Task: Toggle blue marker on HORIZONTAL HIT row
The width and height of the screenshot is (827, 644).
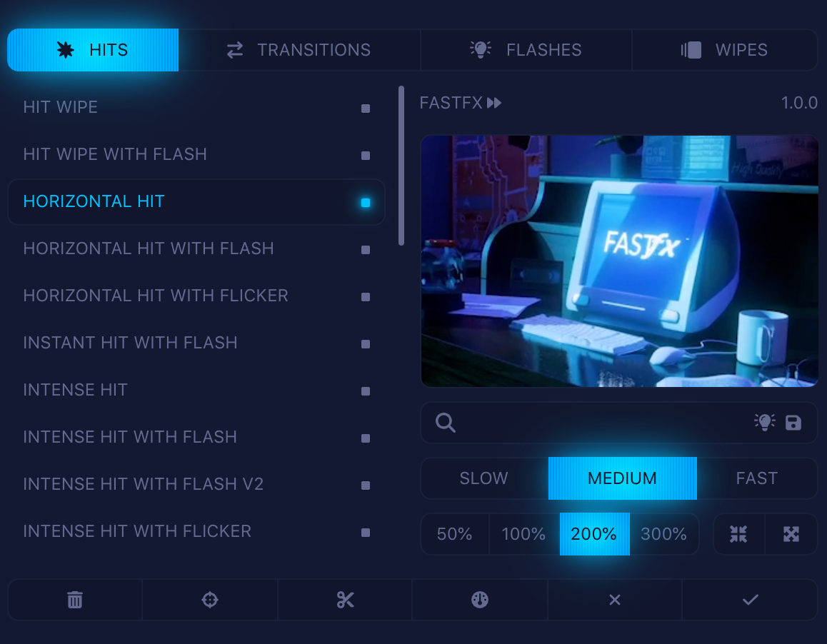Action: point(366,203)
